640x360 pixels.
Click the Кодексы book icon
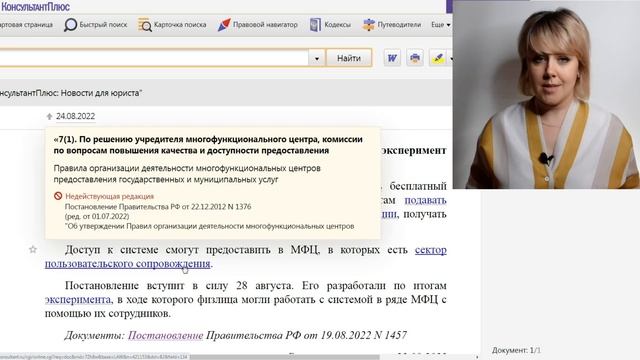[x=315, y=25]
